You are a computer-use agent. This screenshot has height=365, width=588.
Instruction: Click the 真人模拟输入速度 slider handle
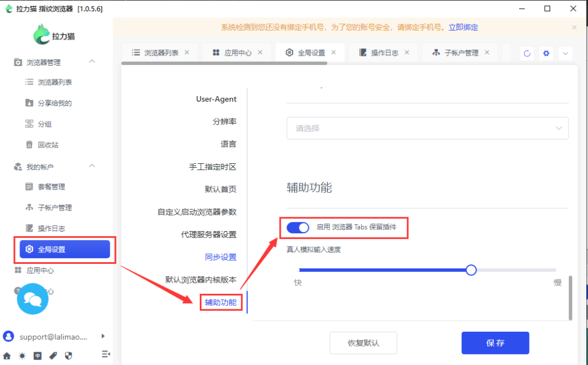471,270
